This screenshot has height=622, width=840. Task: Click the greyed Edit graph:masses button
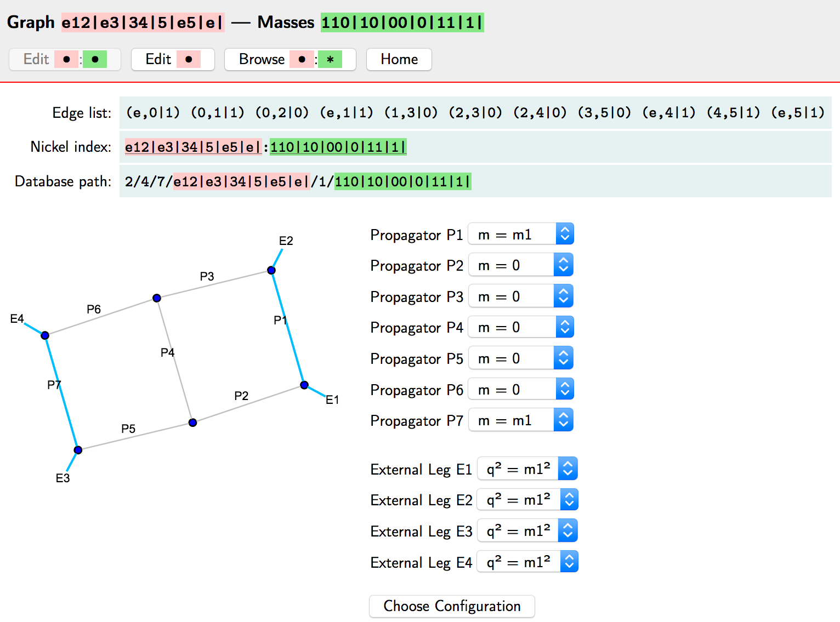[65, 59]
